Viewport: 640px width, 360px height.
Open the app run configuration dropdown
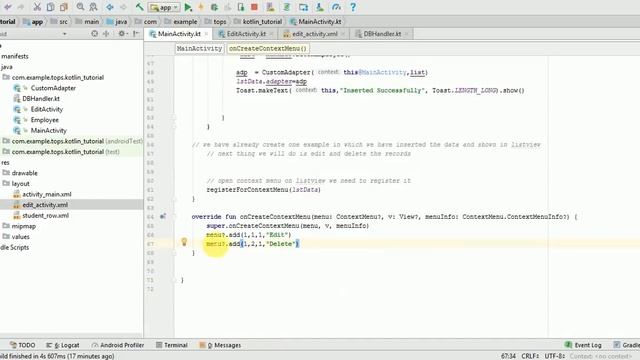(164, 7)
